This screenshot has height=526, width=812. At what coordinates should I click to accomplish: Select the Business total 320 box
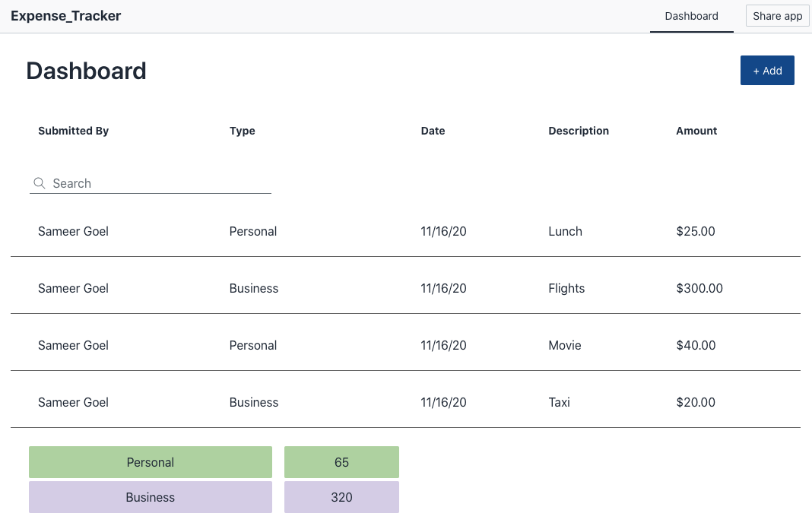click(x=341, y=497)
